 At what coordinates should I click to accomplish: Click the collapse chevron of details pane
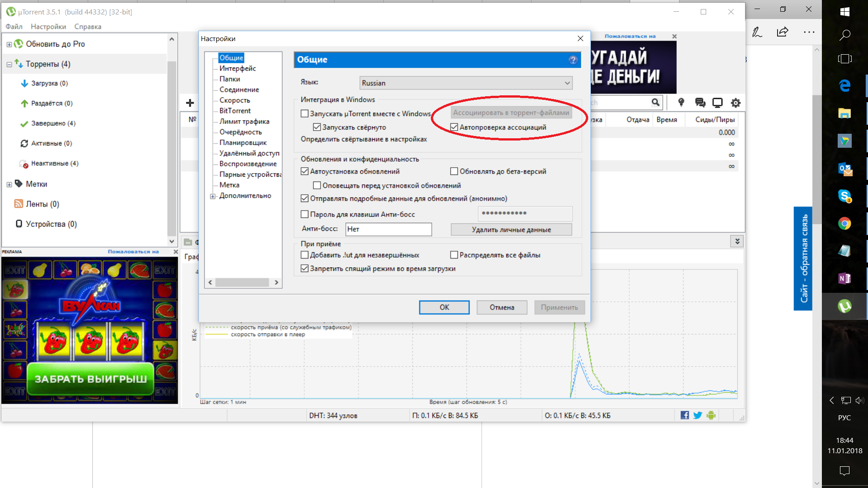(x=737, y=242)
